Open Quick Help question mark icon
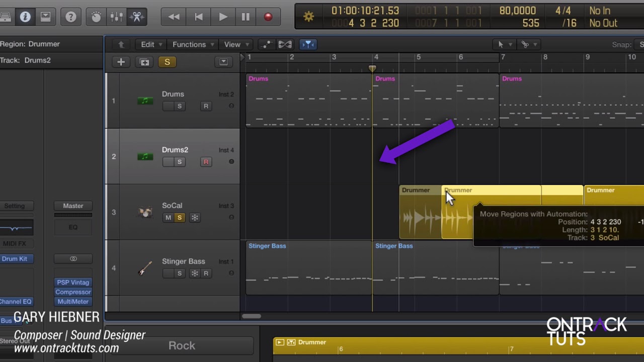The image size is (644, 362). (71, 17)
